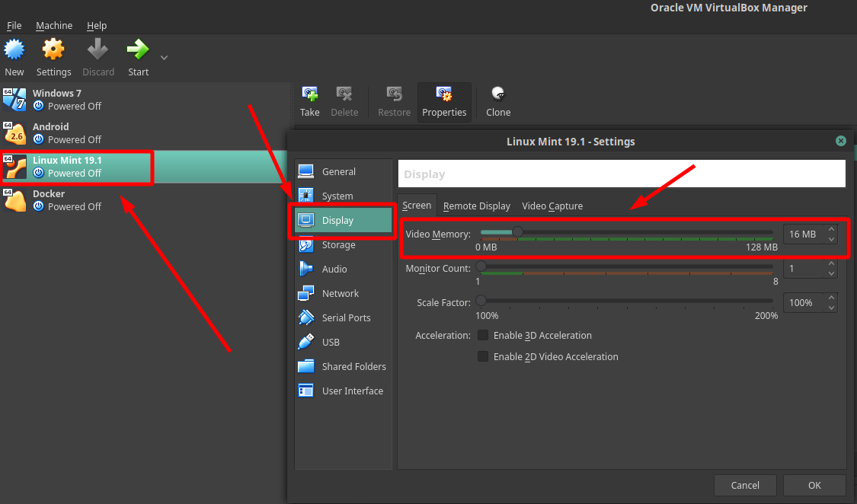
Task: Open Shared Folders settings category
Action: pos(344,366)
